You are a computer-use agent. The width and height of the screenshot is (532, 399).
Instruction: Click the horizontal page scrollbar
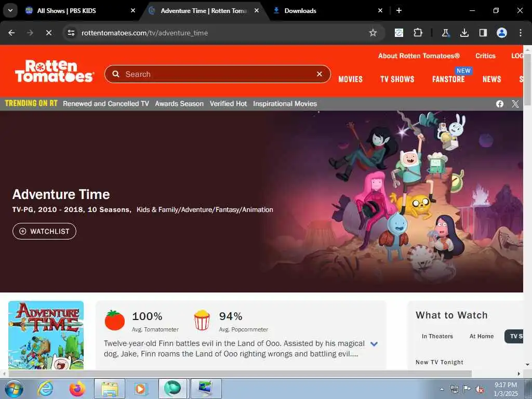click(240, 374)
